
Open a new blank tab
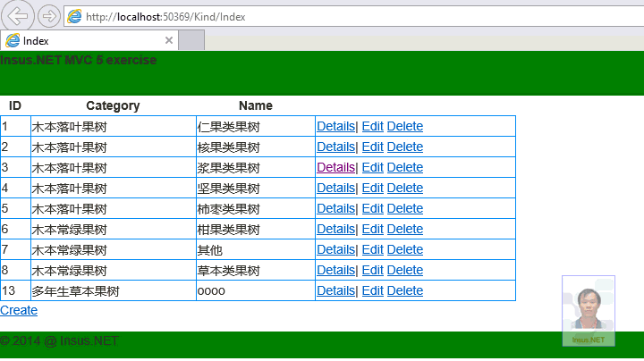(x=191, y=40)
